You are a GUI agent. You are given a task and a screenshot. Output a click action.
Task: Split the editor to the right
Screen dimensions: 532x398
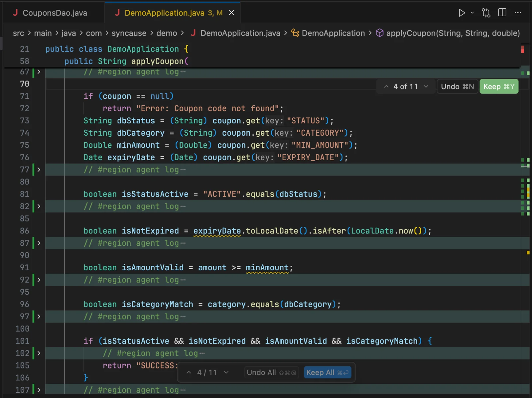coord(502,13)
